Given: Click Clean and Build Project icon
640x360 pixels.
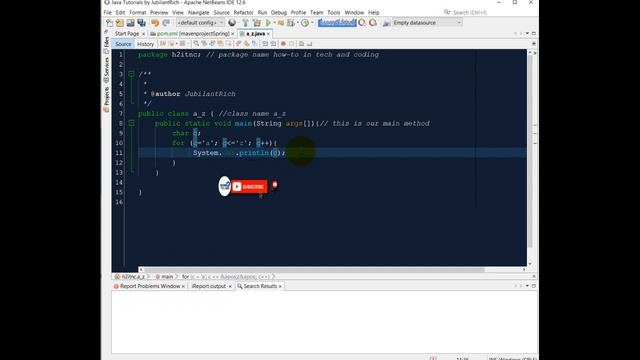Looking at the screenshot, I should click(x=257, y=23).
